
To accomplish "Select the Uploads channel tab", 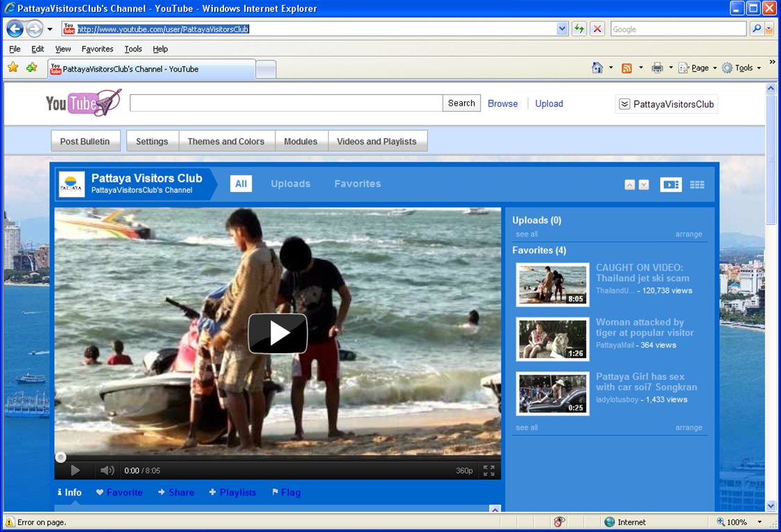I will coord(291,184).
